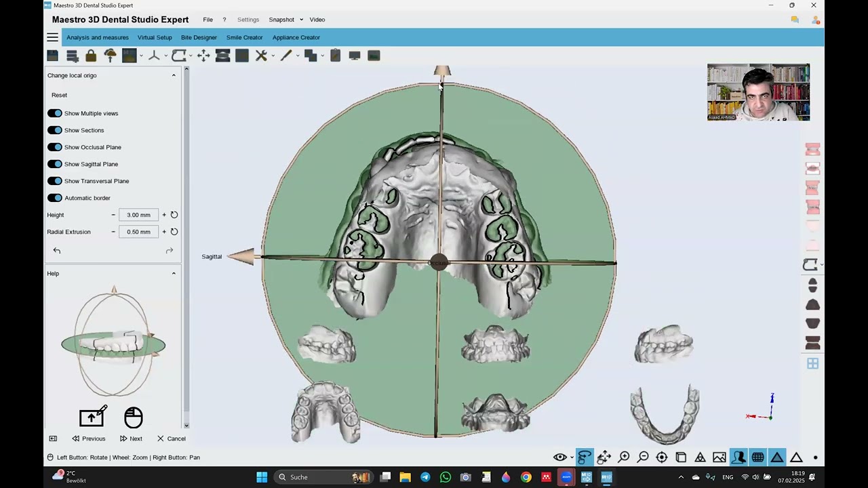Switch to Bite Designer tab

(x=199, y=37)
